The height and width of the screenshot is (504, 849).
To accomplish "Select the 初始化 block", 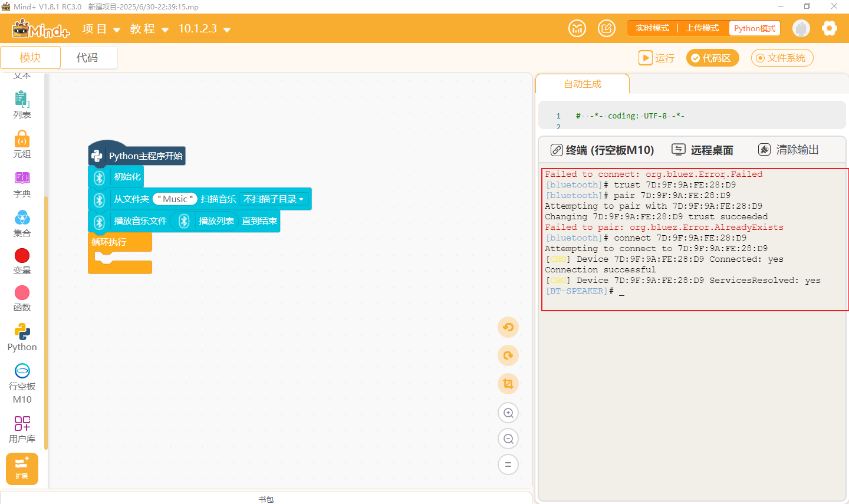I will click(116, 177).
